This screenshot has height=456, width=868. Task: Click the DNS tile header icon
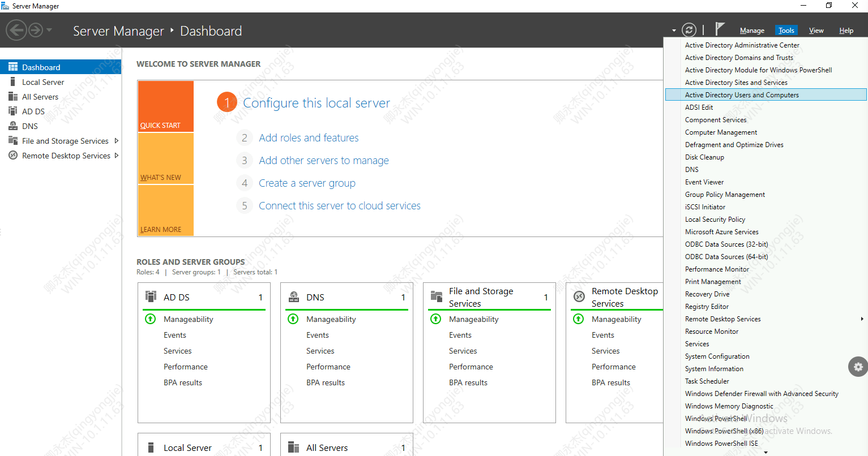[x=294, y=296]
